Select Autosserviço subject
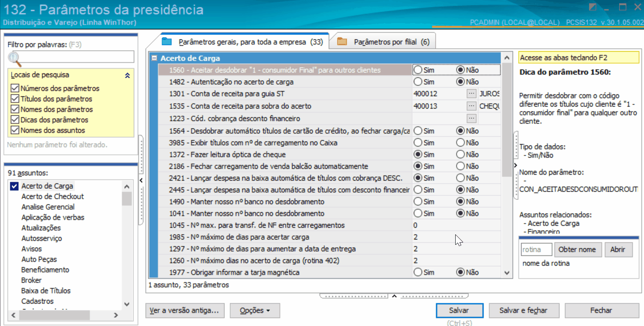The width and height of the screenshot is (644, 326). coord(41,239)
